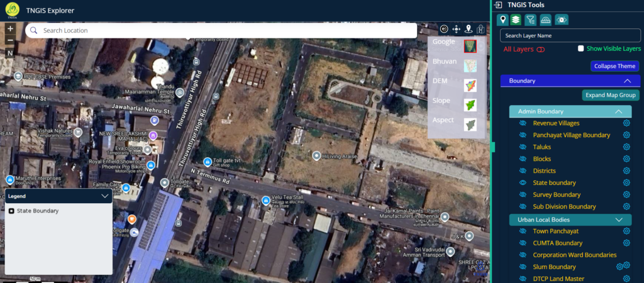Click the Expand Map Group button
Image resolution: width=644 pixels, height=283 pixels.
(x=610, y=96)
